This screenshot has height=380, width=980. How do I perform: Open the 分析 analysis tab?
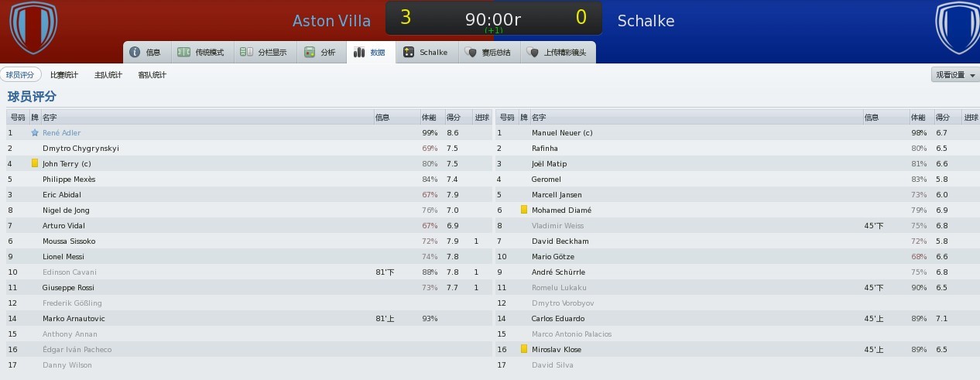(320, 53)
